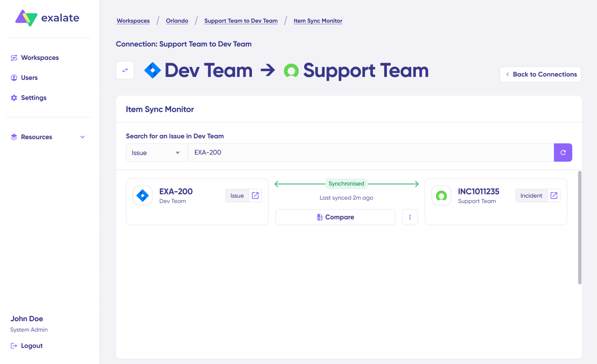Click the issue search field containing EXA-200
This screenshot has width=597, height=364.
coord(371,153)
